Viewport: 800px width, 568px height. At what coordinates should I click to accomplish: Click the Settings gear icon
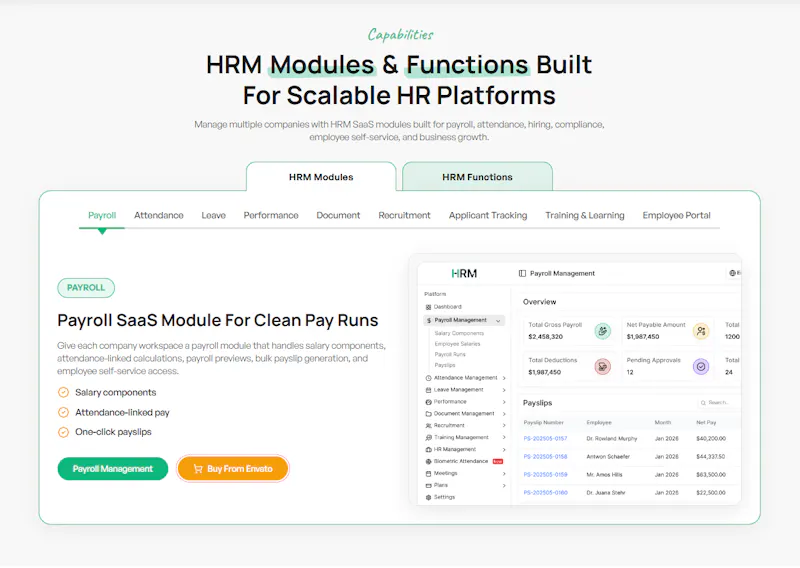428,497
